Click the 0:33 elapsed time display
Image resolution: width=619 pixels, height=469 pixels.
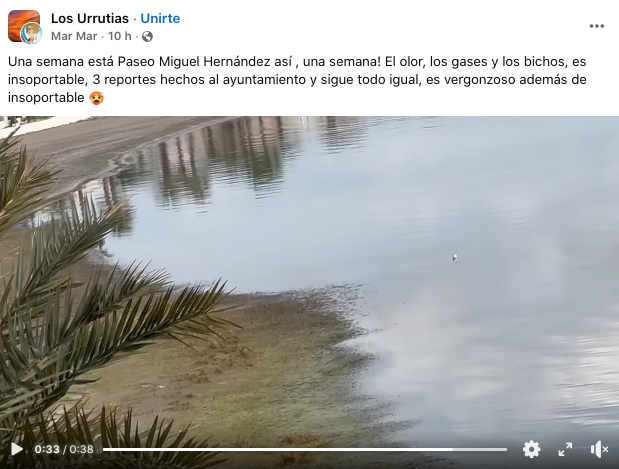coord(47,449)
